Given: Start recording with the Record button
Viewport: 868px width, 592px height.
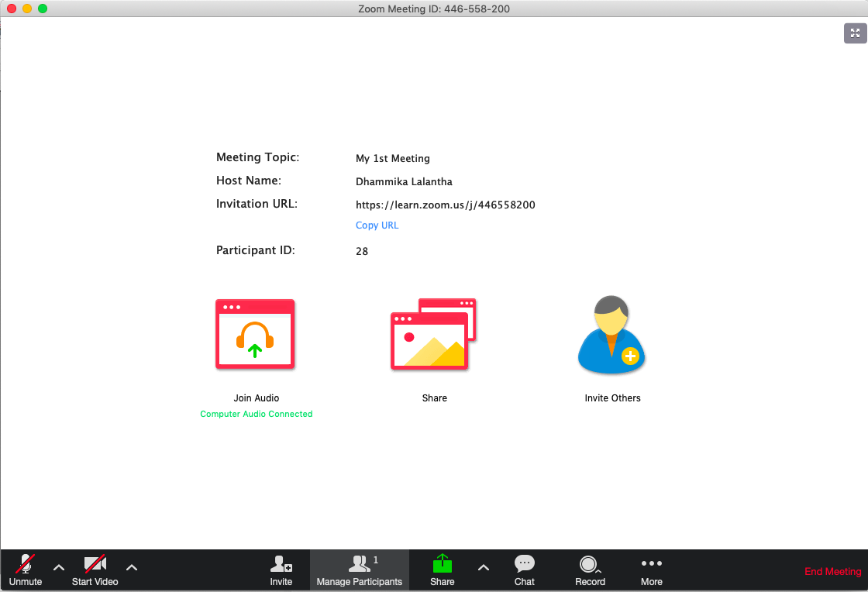Looking at the screenshot, I should pyautogui.click(x=590, y=570).
